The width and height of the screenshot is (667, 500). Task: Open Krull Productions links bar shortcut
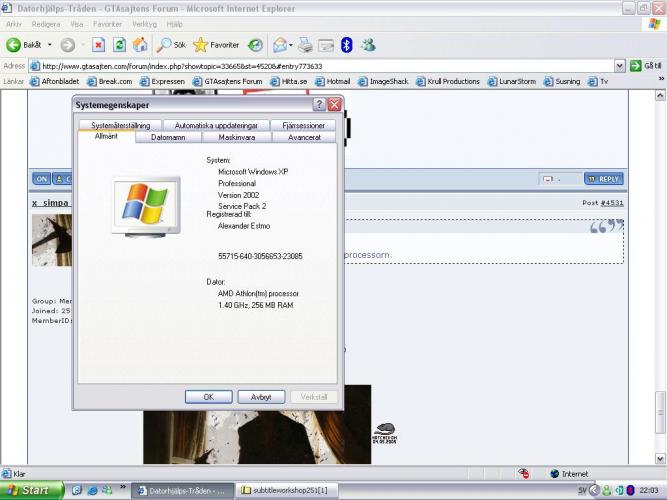[448, 81]
